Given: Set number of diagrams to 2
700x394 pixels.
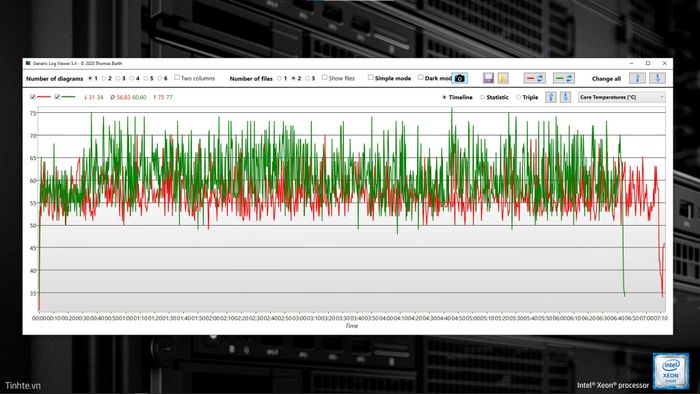Looking at the screenshot, I should click(104, 79).
